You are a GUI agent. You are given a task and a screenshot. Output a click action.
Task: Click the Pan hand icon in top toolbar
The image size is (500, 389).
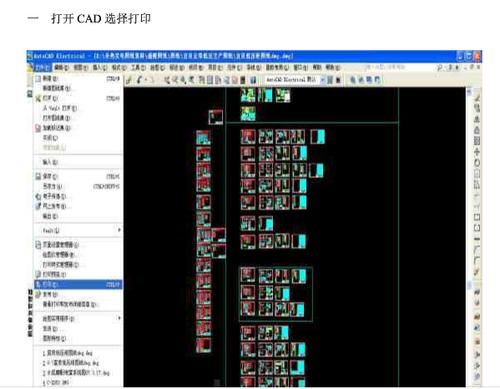click(167, 80)
